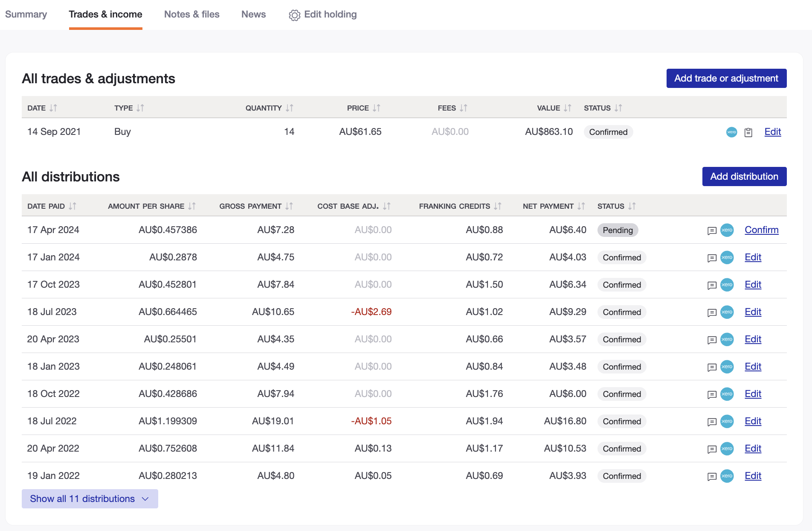Open the comment bubble on the 20 Apr 2023 row
The height and width of the screenshot is (531, 812).
point(711,339)
